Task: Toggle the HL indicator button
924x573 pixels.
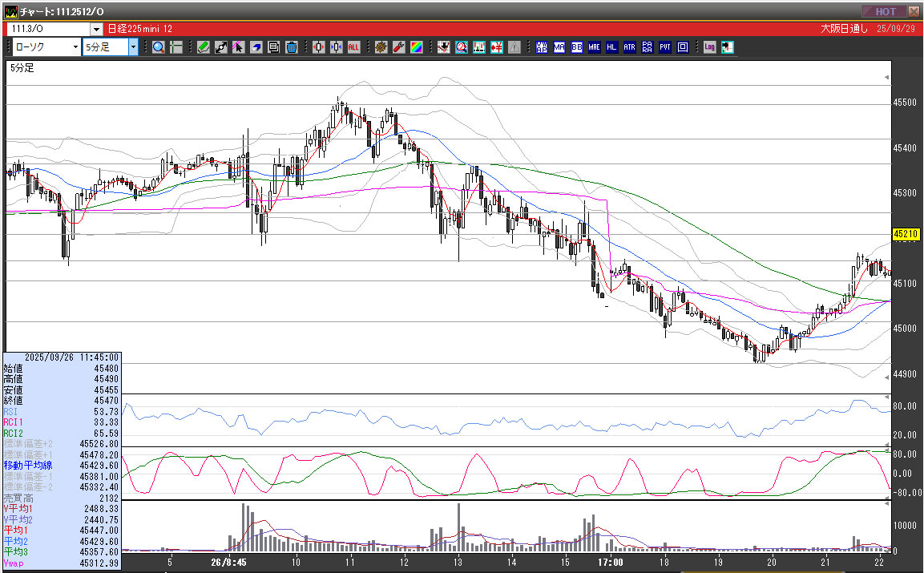Action: click(x=611, y=47)
